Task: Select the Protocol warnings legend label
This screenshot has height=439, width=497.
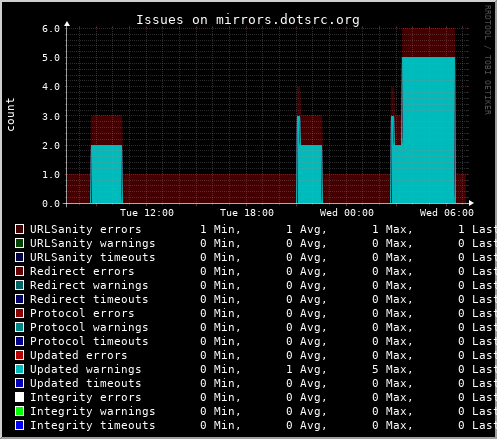Action: 89,327
